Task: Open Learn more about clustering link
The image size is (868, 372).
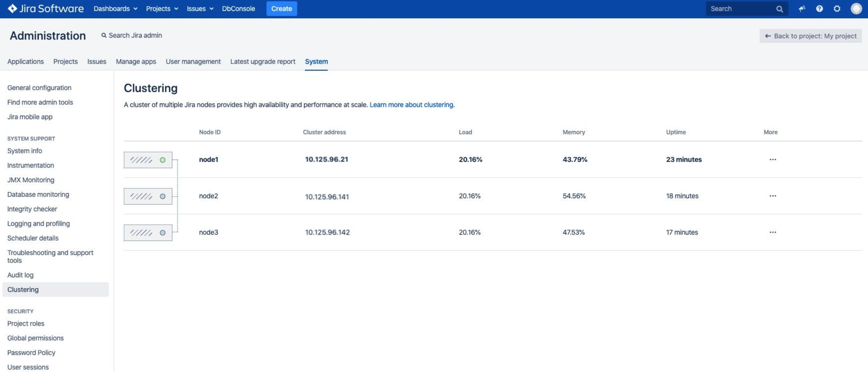Action: click(412, 105)
